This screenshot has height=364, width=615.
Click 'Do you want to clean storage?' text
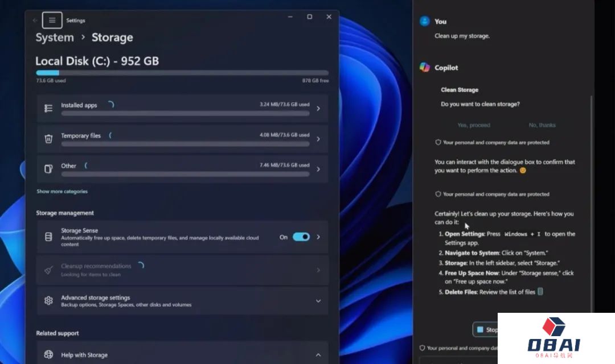[480, 104]
